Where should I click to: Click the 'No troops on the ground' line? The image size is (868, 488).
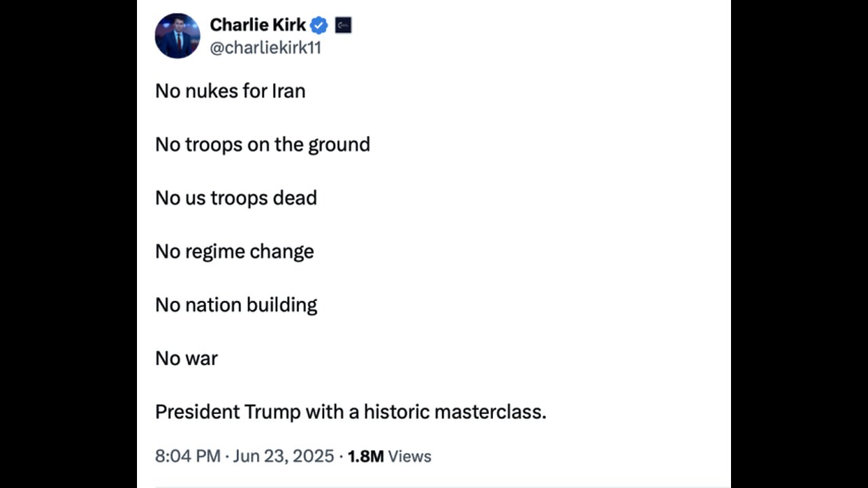(x=262, y=144)
